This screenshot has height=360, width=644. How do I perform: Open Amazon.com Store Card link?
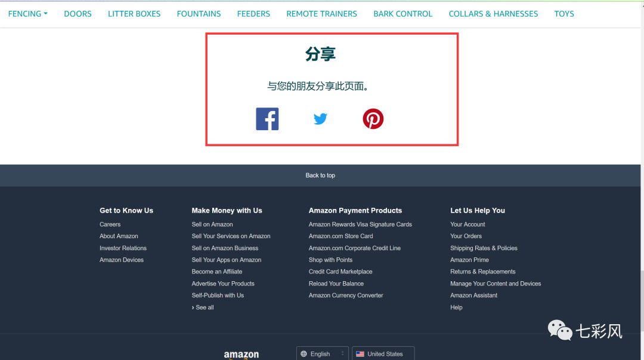tap(341, 236)
